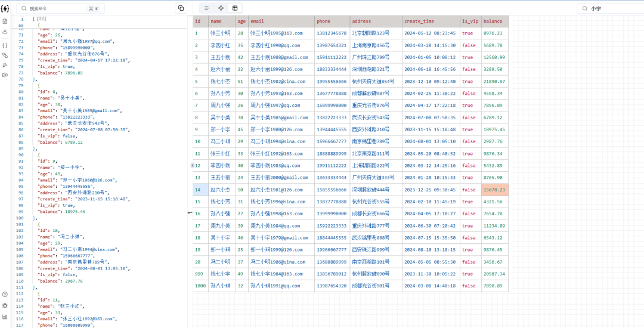Click the curly braces format icon
This screenshot has width=644, height=328.
point(5,45)
